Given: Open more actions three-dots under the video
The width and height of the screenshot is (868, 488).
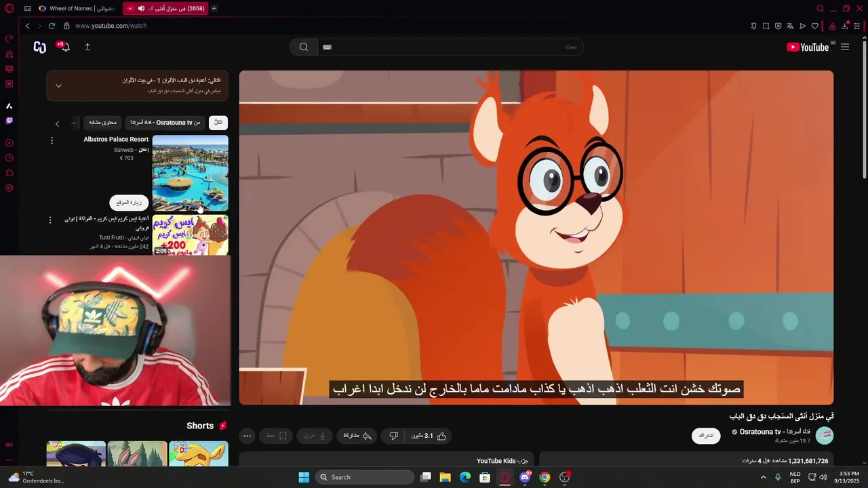Looking at the screenshot, I should [248, 436].
